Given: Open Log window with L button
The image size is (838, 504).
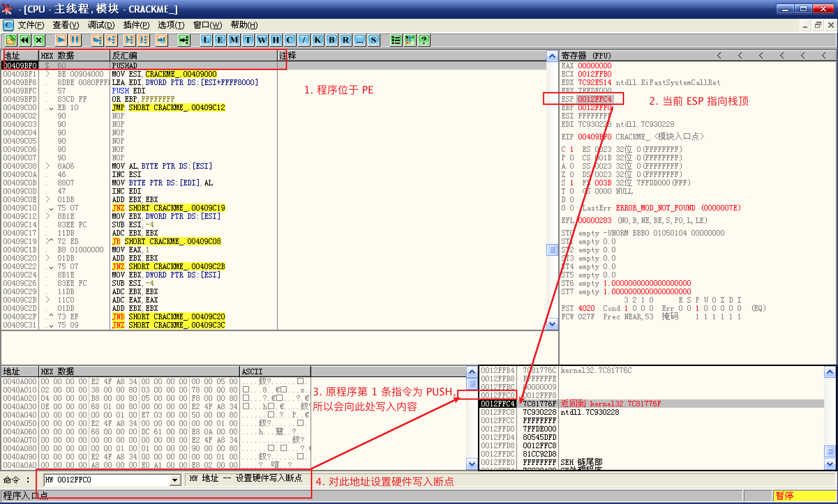Looking at the screenshot, I should coord(206,40).
